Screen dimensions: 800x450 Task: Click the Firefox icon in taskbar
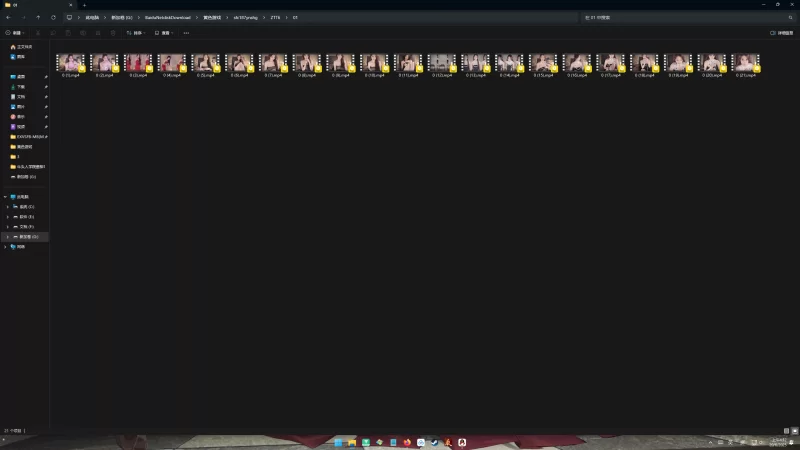[407, 442]
